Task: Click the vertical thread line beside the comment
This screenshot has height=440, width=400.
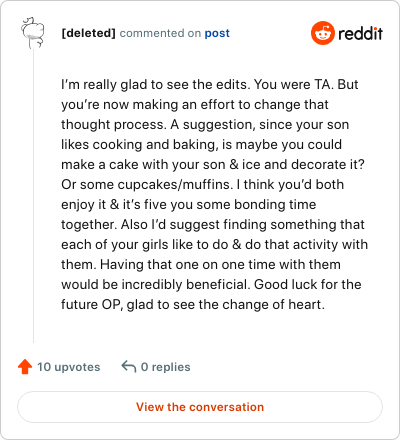Action: 33,196
